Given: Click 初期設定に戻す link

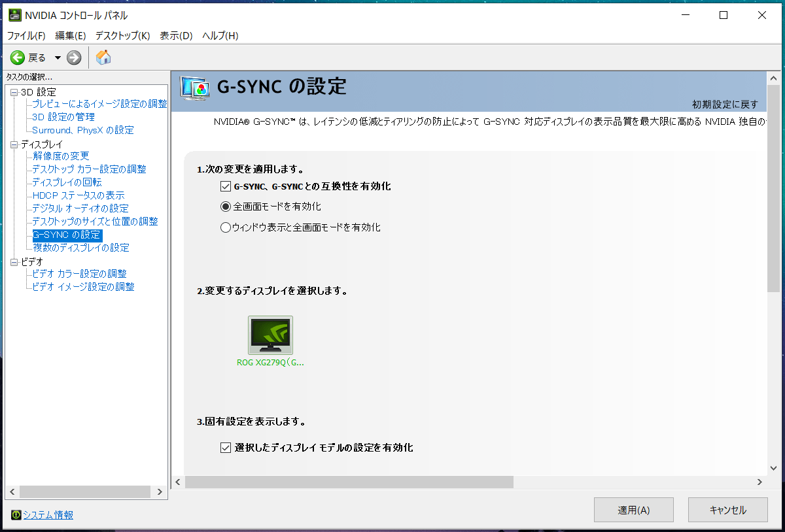Looking at the screenshot, I should pyautogui.click(x=725, y=105).
